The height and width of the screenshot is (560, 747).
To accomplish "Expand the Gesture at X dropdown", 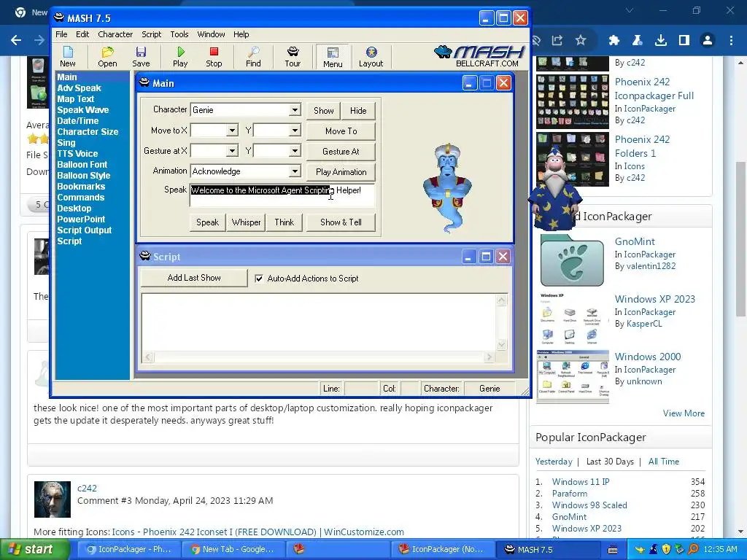I will [232, 151].
